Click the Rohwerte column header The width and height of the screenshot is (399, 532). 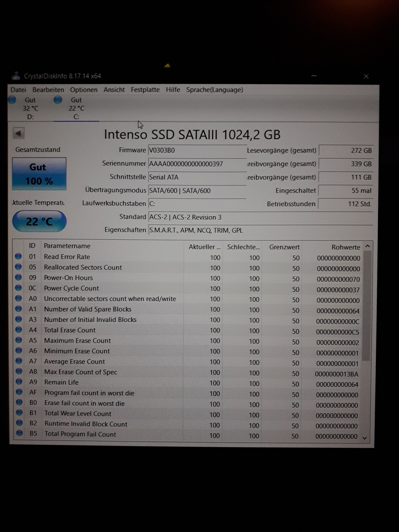pos(346,247)
